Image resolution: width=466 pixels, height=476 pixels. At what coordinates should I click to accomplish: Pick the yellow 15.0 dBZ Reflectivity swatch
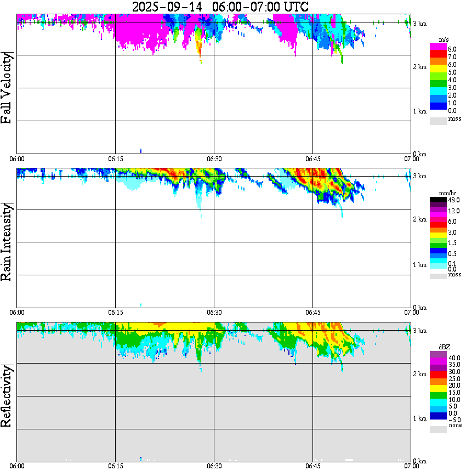[x=438, y=389]
